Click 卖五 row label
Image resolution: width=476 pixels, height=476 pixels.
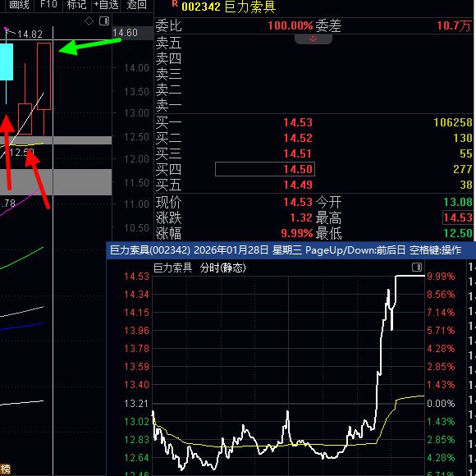tap(168, 43)
